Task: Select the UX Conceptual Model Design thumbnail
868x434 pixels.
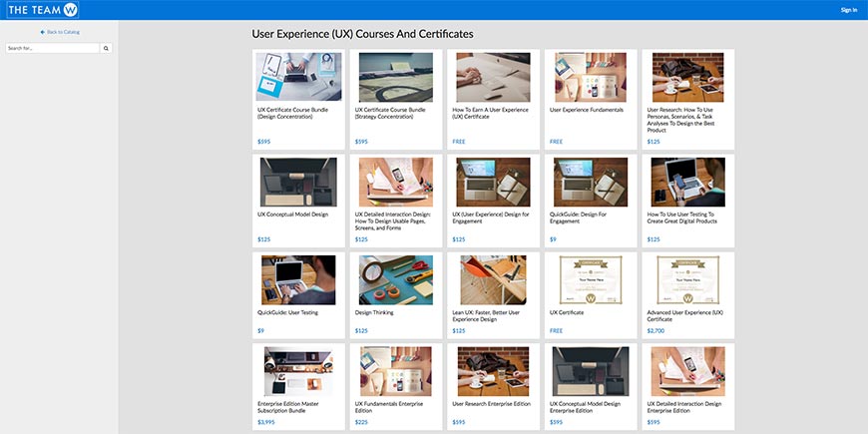Action: [x=298, y=182]
